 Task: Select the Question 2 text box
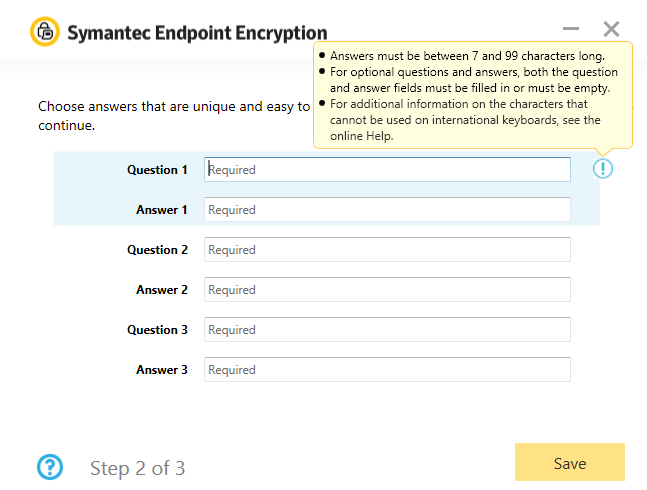(x=387, y=250)
